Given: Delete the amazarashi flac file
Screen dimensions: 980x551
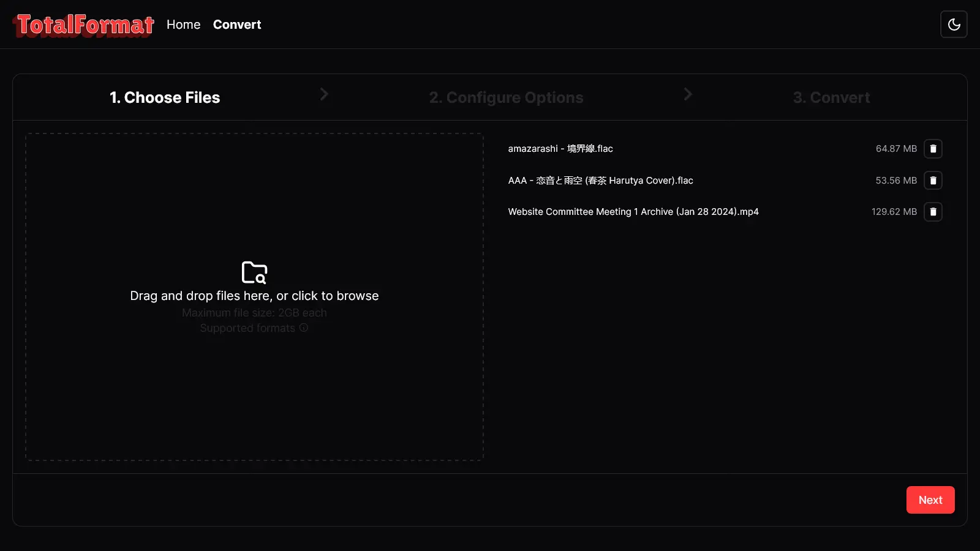Looking at the screenshot, I should pos(933,149).
